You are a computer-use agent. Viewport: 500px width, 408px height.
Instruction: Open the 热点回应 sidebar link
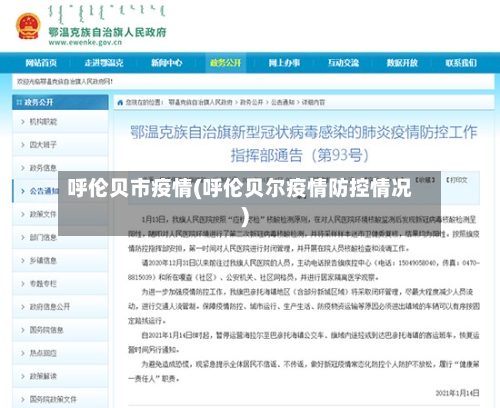[43, 353]
